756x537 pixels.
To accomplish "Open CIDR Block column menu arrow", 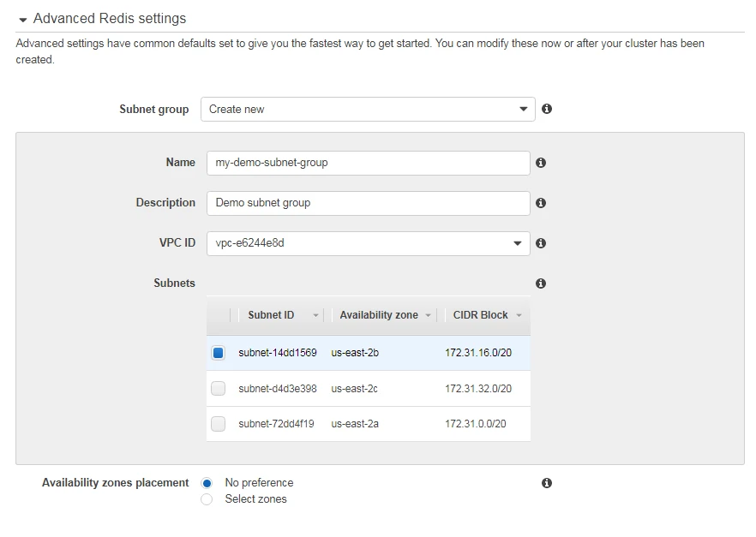I will tap(519, 316).
